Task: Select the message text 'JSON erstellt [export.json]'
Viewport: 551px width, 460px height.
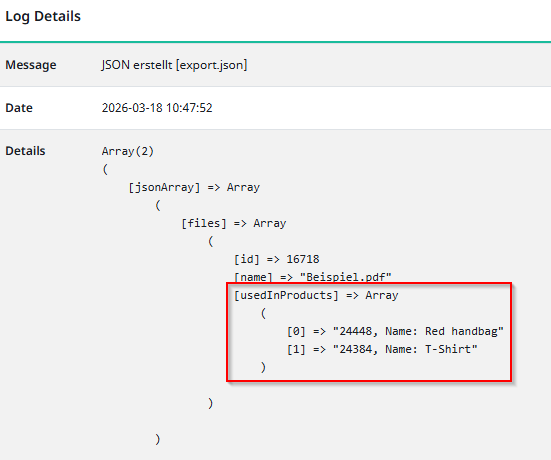Action: point(174,65)
